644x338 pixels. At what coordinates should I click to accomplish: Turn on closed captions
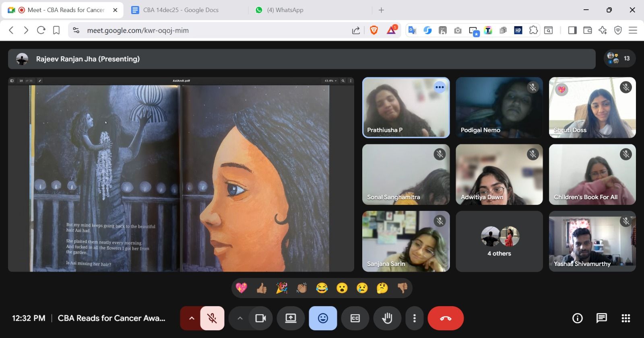(x=355, y=318)
